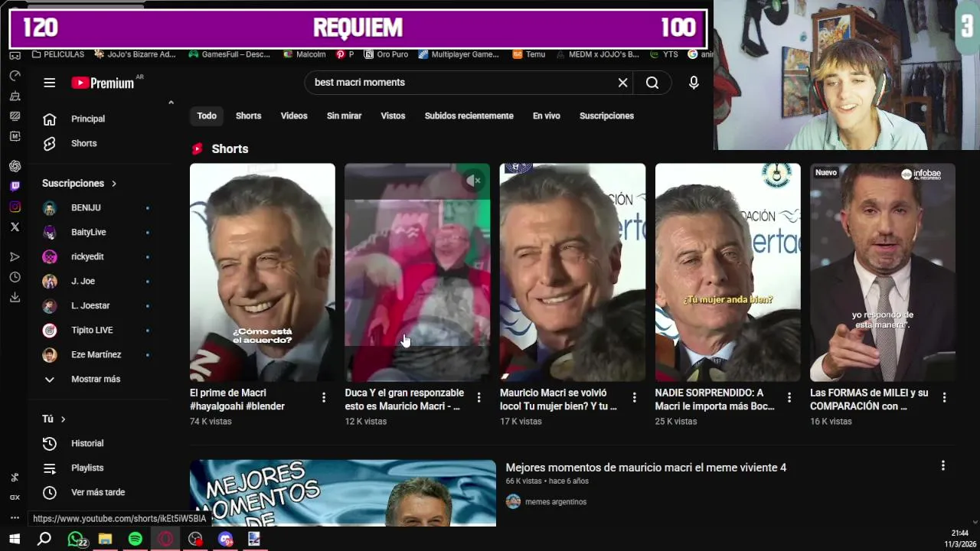
Task: Open the Shorts icon beside the Shorts heading
Action: tap(198, 148)
